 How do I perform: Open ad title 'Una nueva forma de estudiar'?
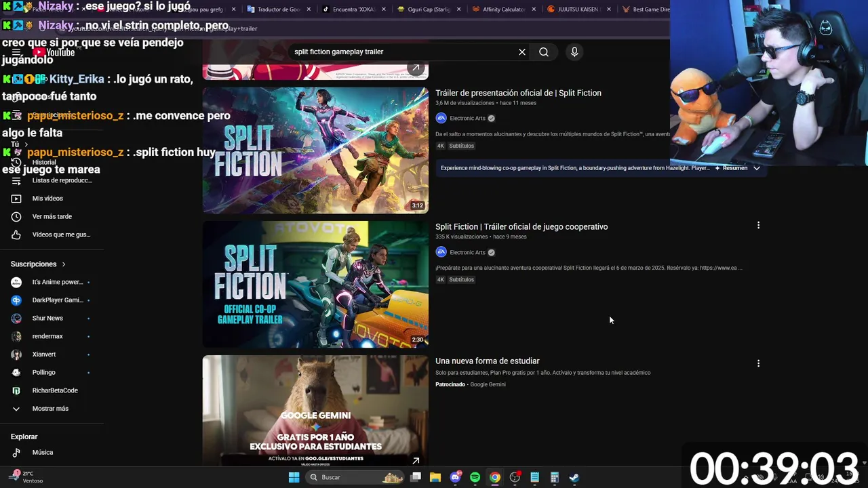(488, 361)
